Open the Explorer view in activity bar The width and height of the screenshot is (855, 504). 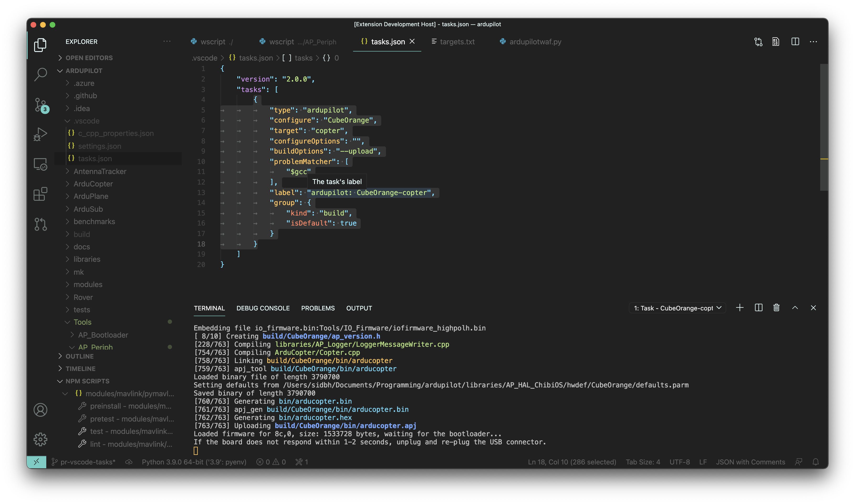[40, 45]
